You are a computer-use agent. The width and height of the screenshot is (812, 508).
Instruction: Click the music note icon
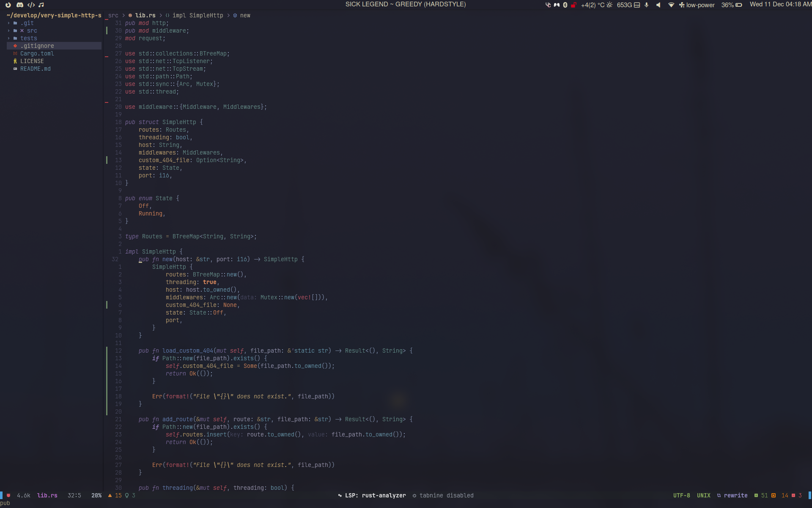[x=41, y=5]
